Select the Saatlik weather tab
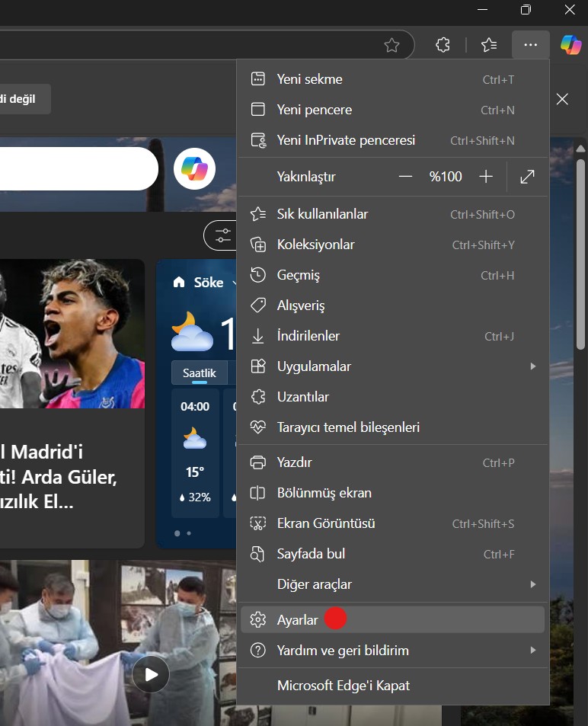 point(200,373)
